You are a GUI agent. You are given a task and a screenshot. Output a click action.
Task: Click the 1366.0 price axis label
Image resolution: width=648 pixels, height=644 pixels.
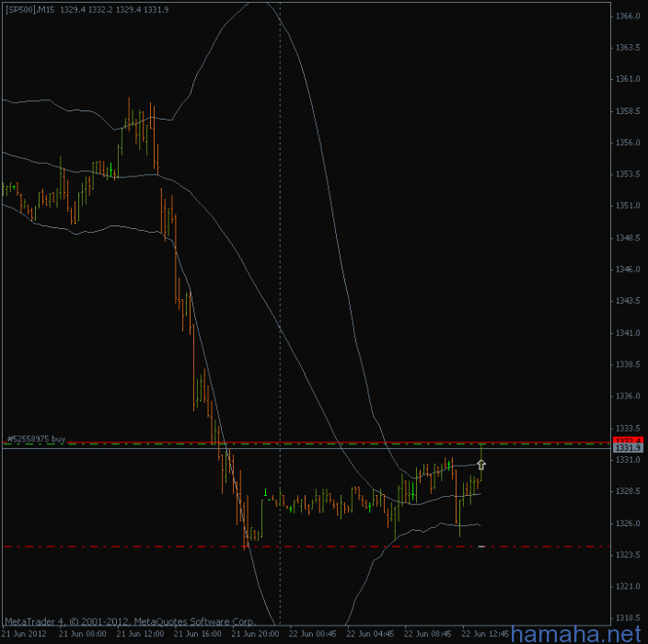(x=628, y=17)
